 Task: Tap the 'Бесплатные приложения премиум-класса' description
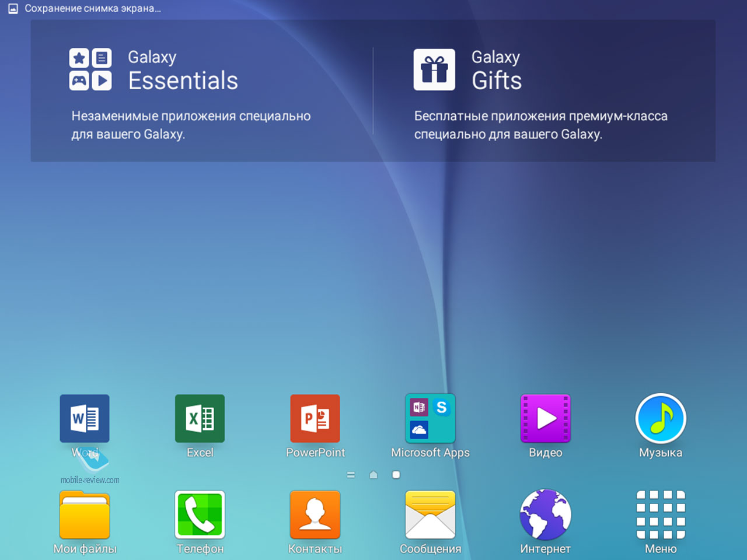541,125
